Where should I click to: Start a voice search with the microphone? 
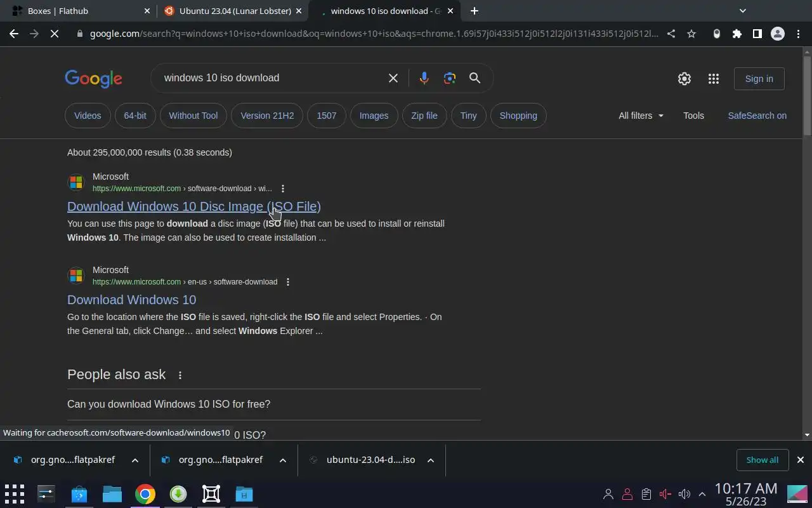pos(424,77)
